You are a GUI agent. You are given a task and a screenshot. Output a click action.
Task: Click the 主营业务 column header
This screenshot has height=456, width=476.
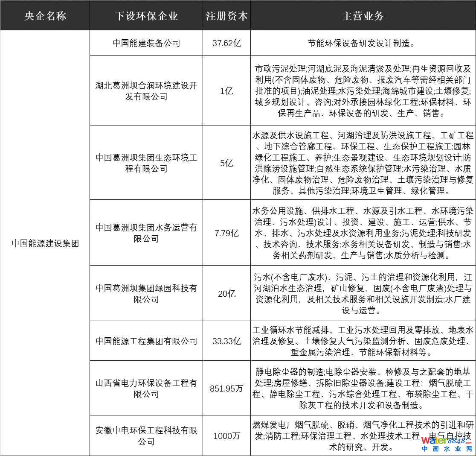363,16
